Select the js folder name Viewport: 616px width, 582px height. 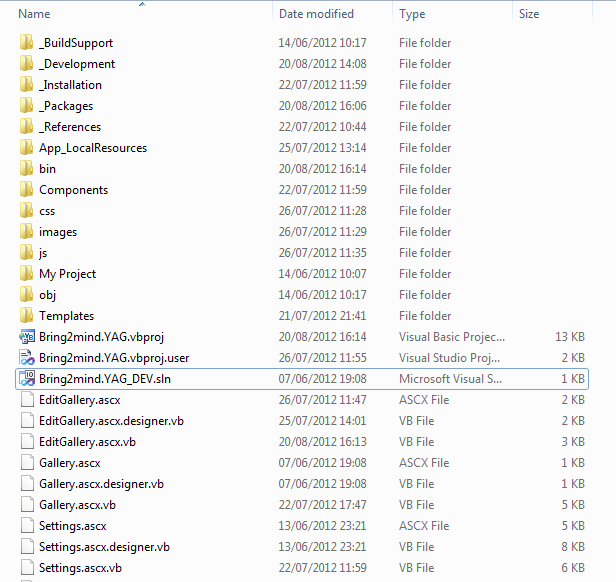[x=43, y=253]
